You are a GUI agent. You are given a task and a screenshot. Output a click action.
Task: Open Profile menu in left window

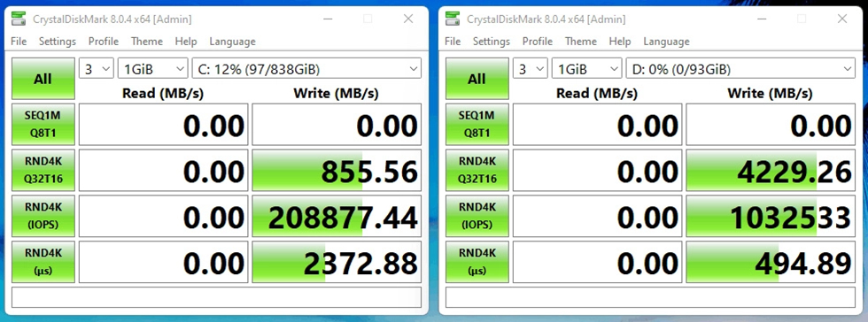(104, 42)
